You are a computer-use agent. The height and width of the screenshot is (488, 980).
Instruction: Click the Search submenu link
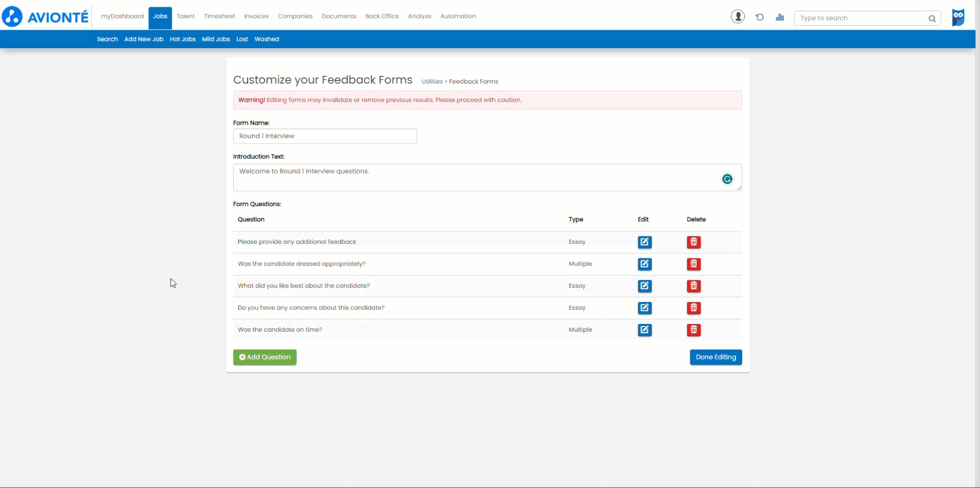click(107, 39)
